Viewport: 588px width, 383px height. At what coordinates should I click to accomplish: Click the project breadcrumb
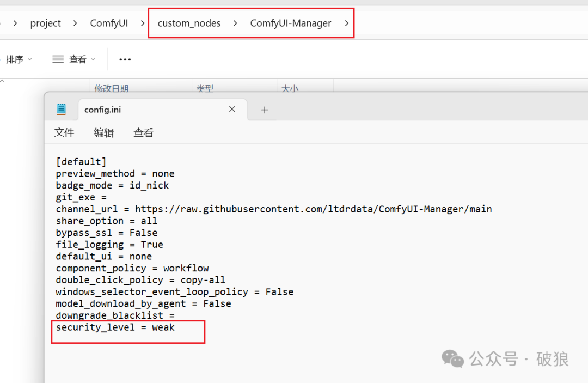(x=45, y=23)
